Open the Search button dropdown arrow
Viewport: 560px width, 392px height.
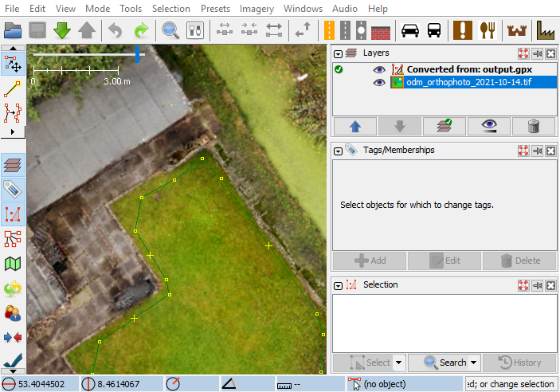[474, 363]
